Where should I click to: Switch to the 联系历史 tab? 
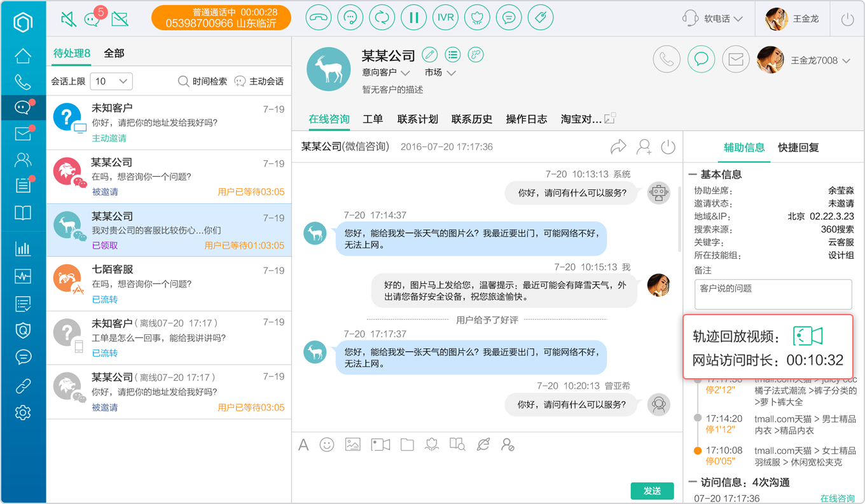coord(472,119)
